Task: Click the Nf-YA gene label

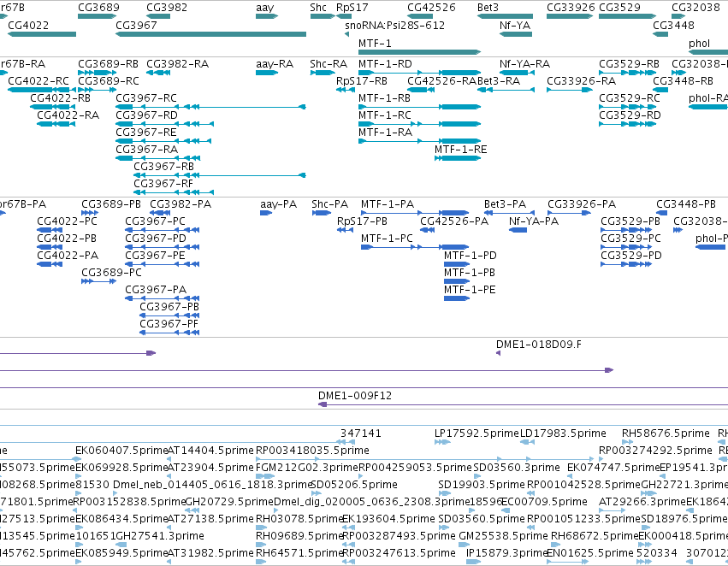Action: [515, 25]
